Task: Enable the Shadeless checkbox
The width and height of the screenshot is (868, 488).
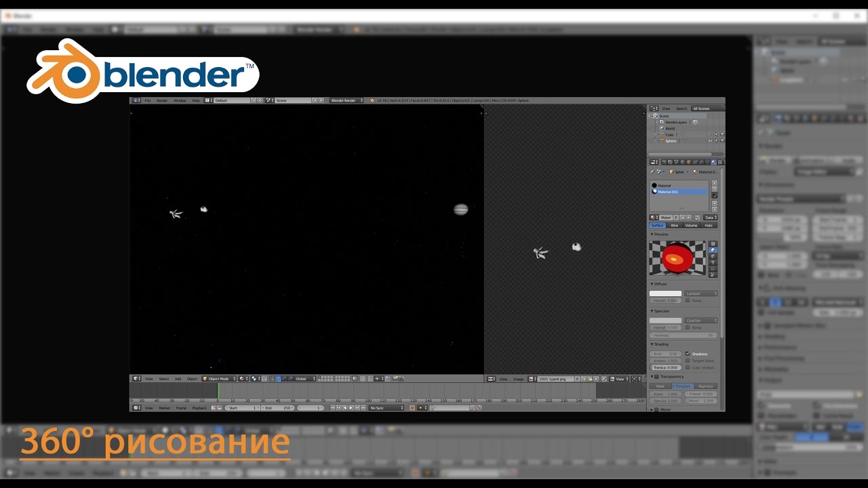Action: [x=688, y=354]
